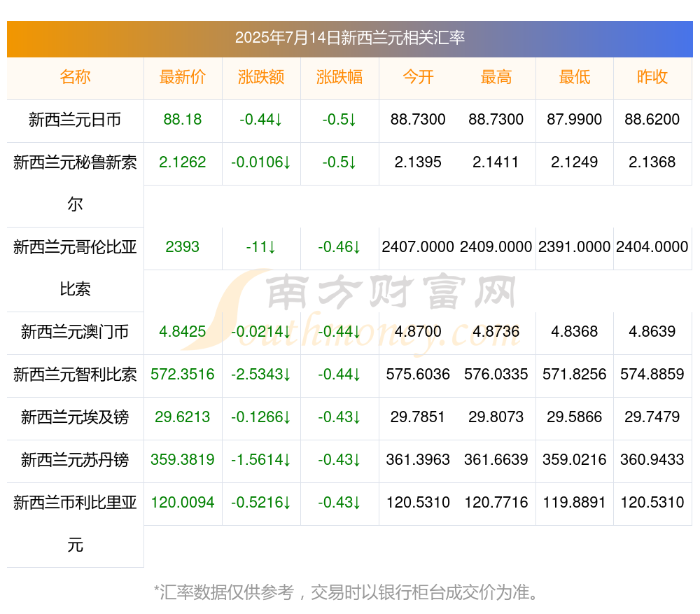Click the title 2025年7月14日新西兰元相关汇率
Image resolution: width=700 pixels, height=614 pixels.
[350, 38]
